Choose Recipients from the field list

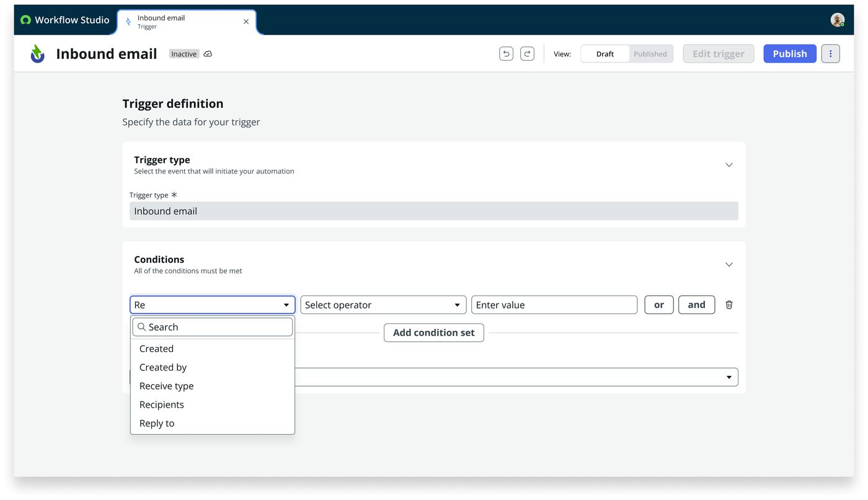[213, 405]
